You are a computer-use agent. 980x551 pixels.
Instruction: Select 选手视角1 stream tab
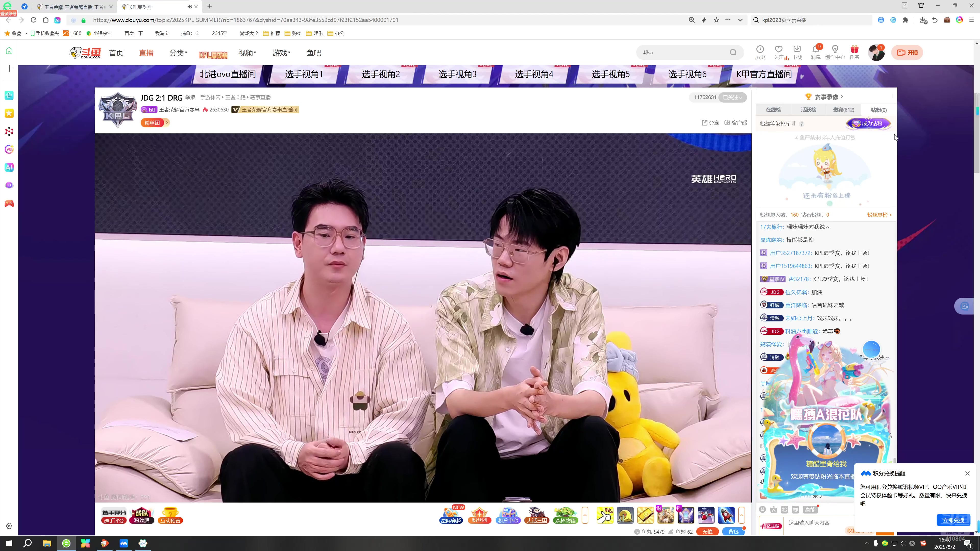[304, 74]
